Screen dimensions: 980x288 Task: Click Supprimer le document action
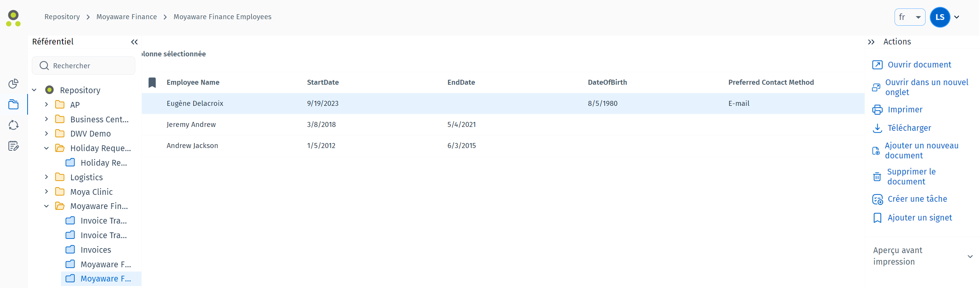pyautogui.click(x=911, y=177)
